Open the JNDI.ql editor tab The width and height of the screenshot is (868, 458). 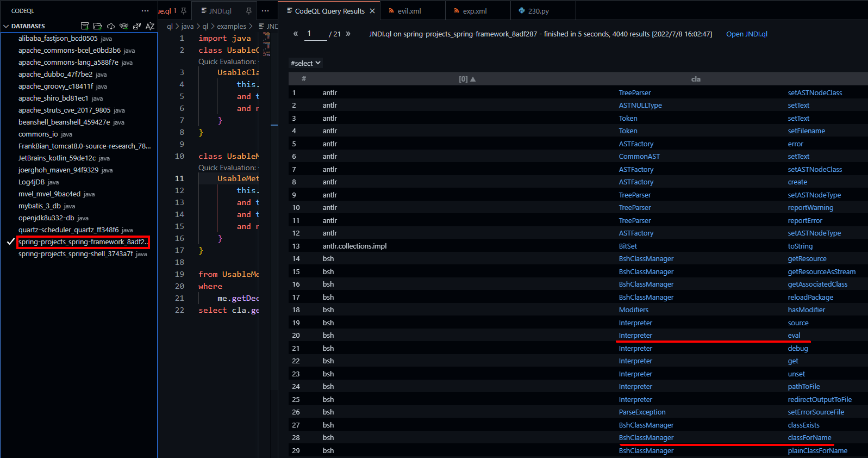[x=220, y=11]
